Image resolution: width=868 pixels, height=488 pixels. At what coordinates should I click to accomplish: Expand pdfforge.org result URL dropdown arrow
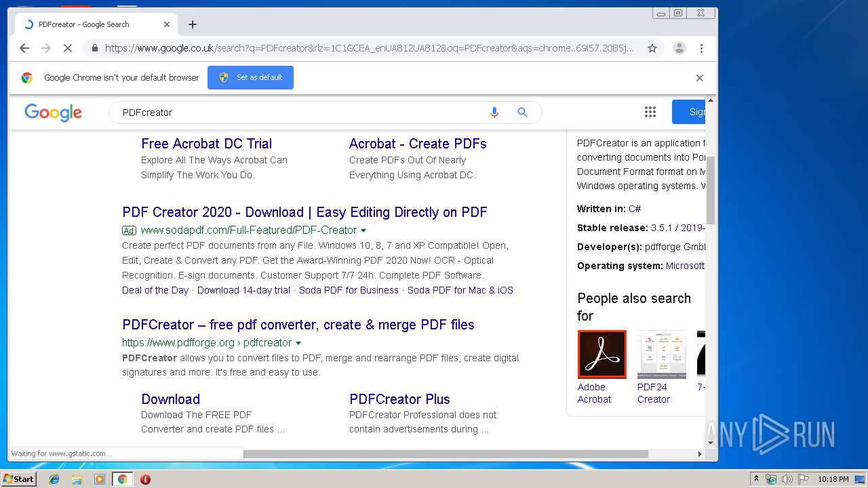(298, 343)
